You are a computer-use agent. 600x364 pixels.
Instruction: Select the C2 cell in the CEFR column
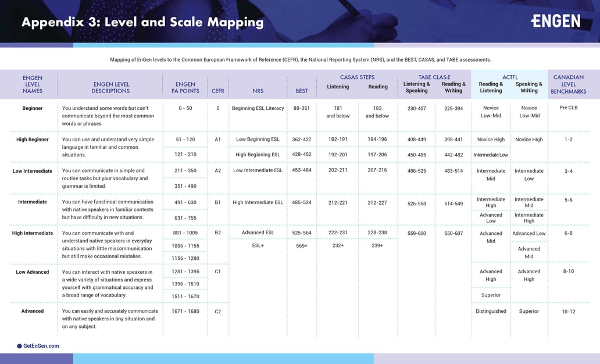218,311
